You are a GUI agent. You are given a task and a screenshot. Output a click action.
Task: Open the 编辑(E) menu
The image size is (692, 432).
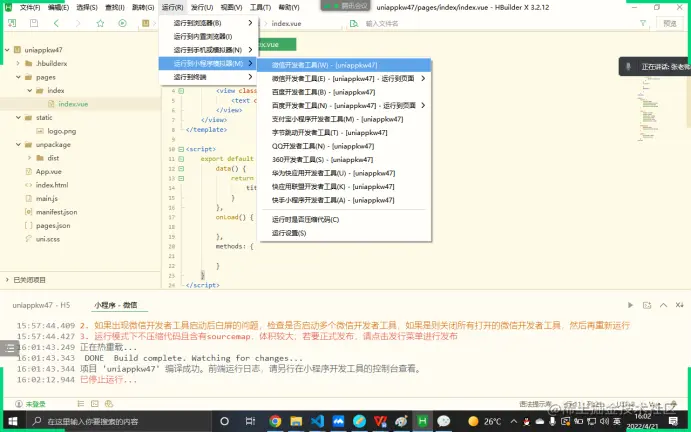58,8
